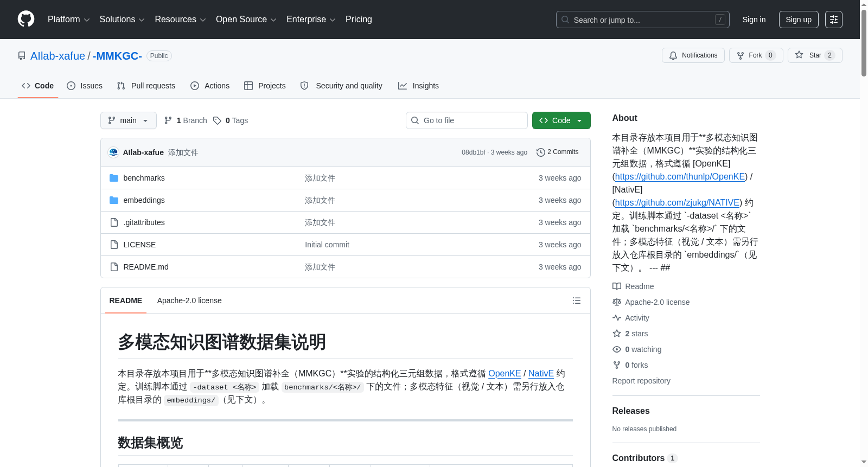Screen dimensions: 868x467
Task: Open the LICENSE file name
Action: click(x=139, y=245)
